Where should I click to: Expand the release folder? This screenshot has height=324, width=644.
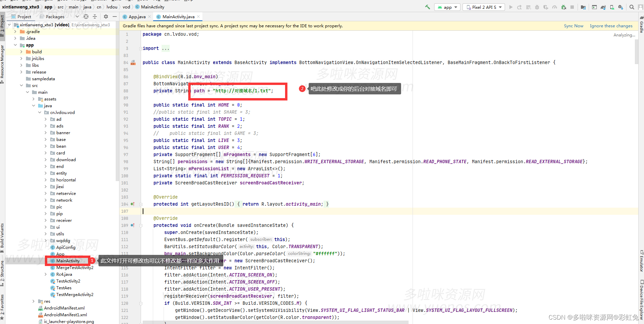(x=21, y=72)
